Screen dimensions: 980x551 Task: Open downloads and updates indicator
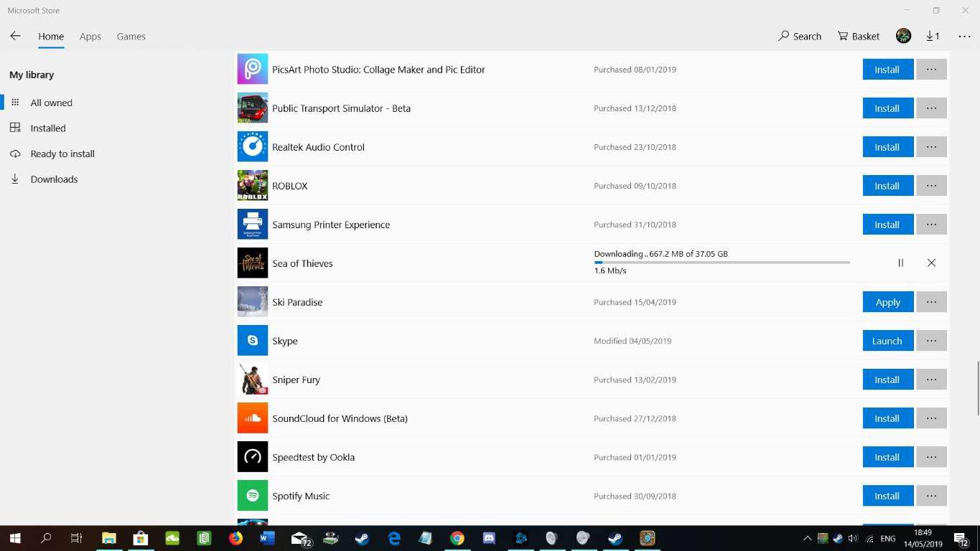point(933,36)
